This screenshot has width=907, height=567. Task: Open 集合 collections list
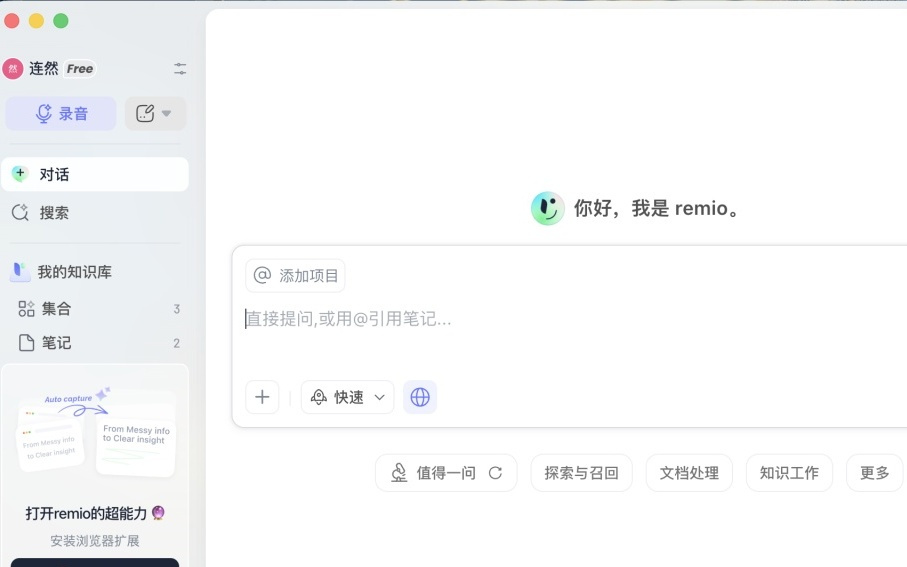click(95, 308)
